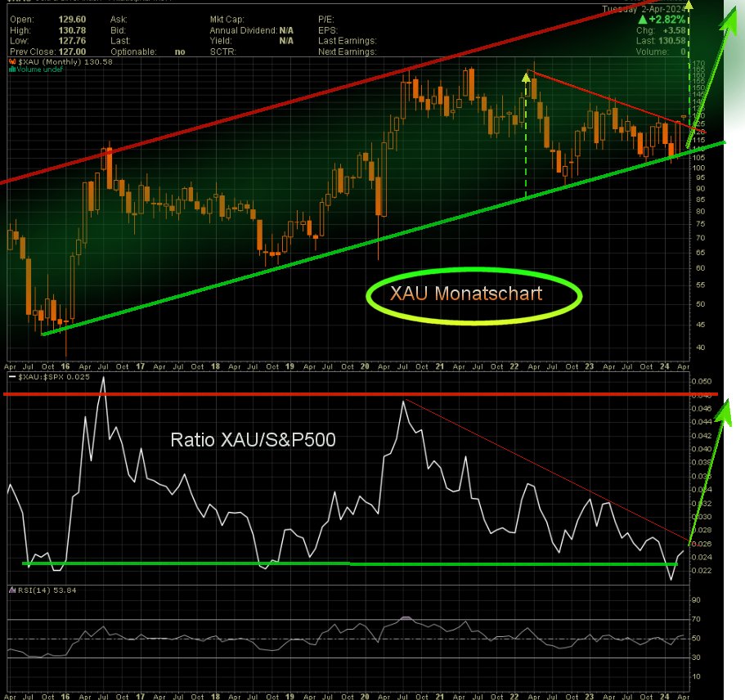
Task: Click the 40 mark on price axis
Action: pos(700,348)
